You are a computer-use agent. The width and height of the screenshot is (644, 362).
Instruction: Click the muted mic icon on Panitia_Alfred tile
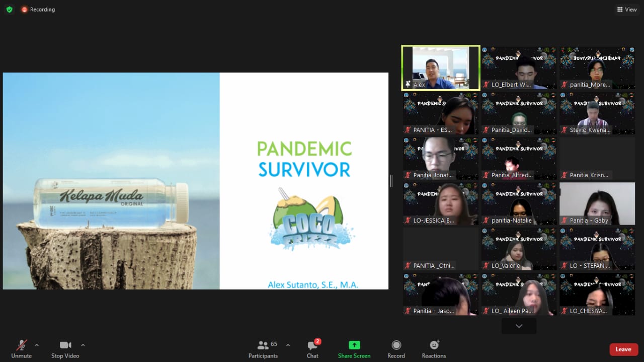486,175
